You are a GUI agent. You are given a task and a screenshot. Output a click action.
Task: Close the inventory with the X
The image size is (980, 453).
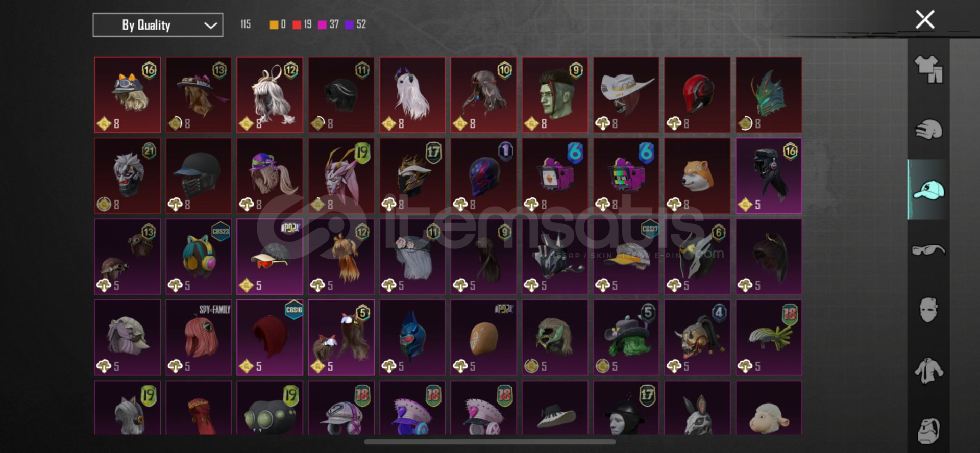(x=925, y=19)
